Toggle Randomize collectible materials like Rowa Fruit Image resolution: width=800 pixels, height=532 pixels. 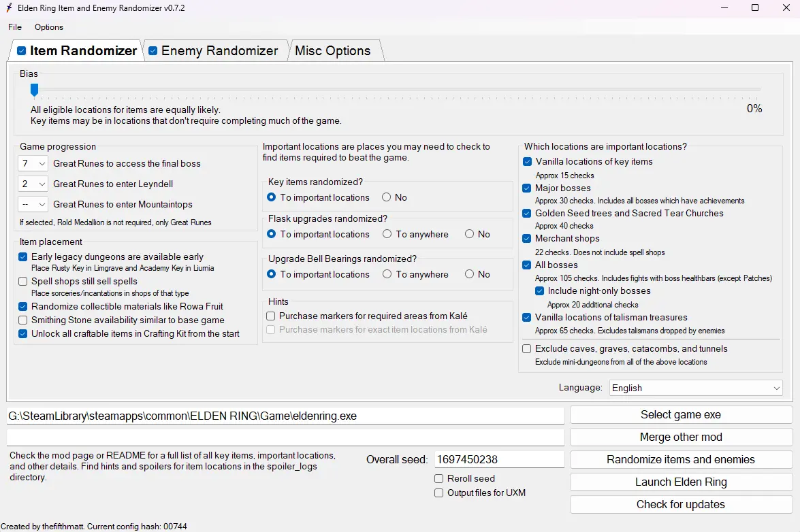(23, 306)
